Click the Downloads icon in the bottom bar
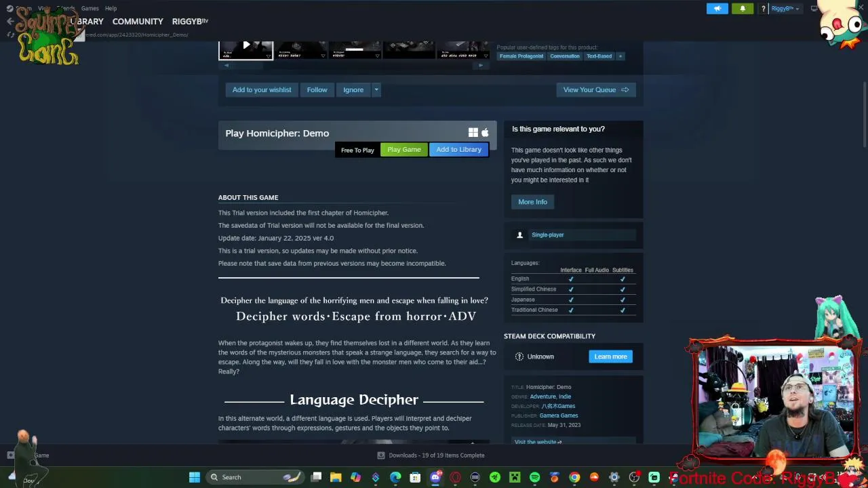The width and height of the screenshot is (868, 488). (381, 455)
